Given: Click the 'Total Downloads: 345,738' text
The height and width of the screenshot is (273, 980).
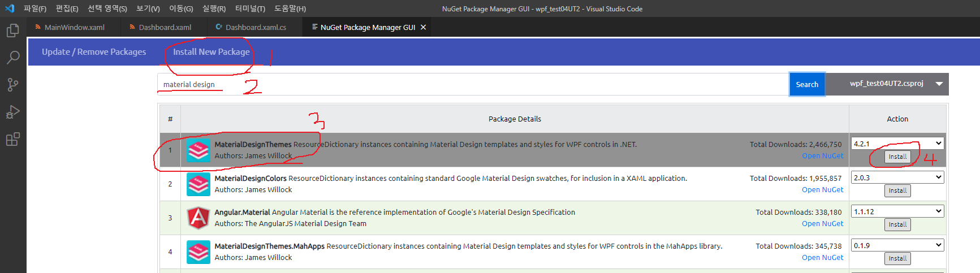Looking at the screenshot, I should point(798,246).
